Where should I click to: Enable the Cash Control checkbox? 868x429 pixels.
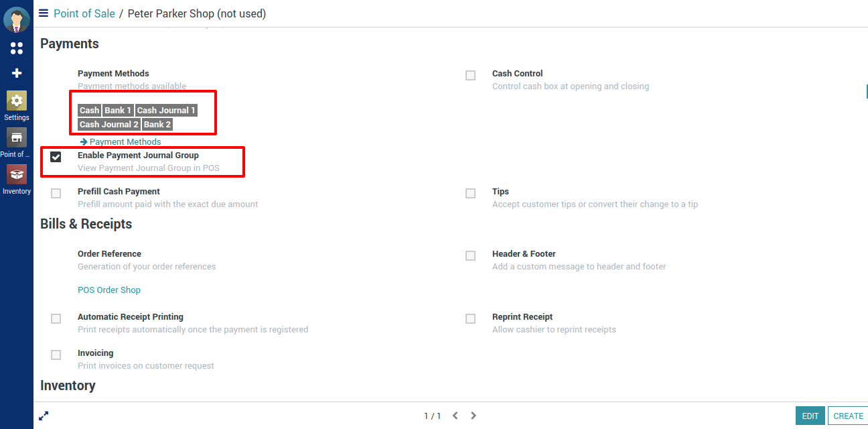471,76
